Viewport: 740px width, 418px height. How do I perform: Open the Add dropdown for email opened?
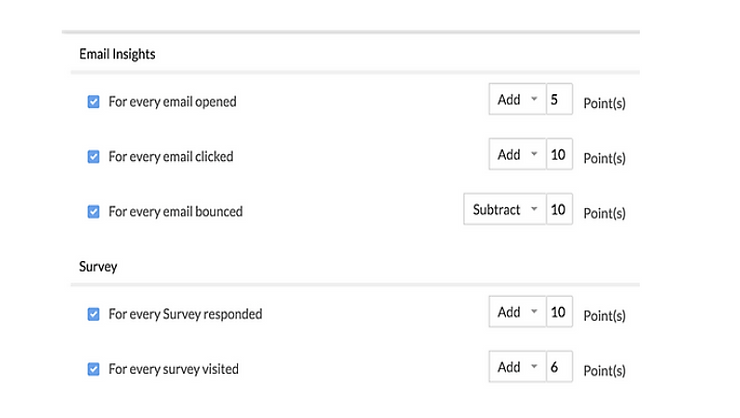pos(517,100)
